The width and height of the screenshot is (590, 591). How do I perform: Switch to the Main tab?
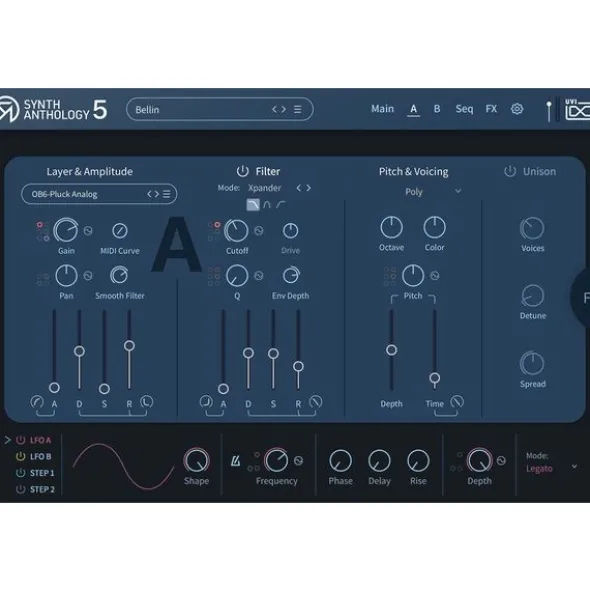382,109
